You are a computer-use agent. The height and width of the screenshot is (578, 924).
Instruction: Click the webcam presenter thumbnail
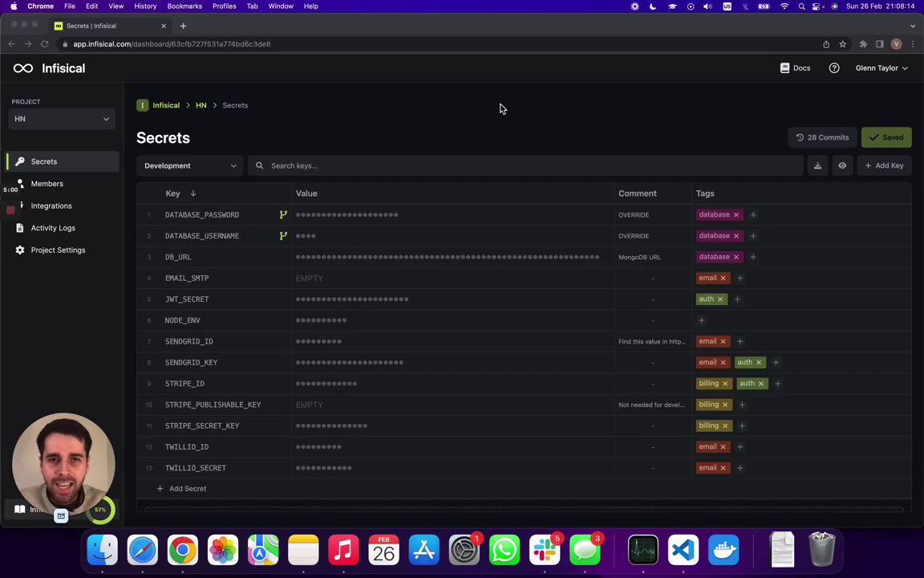63,466
